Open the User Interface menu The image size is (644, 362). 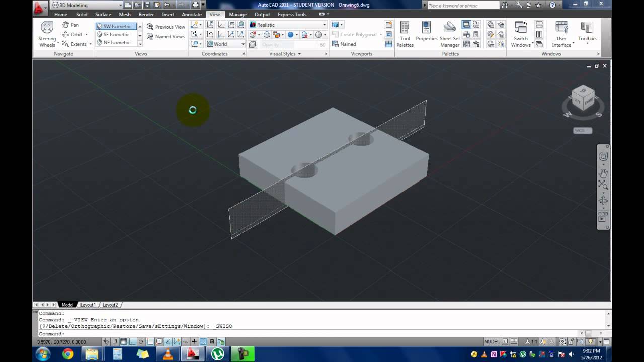[x=561, y=34]
